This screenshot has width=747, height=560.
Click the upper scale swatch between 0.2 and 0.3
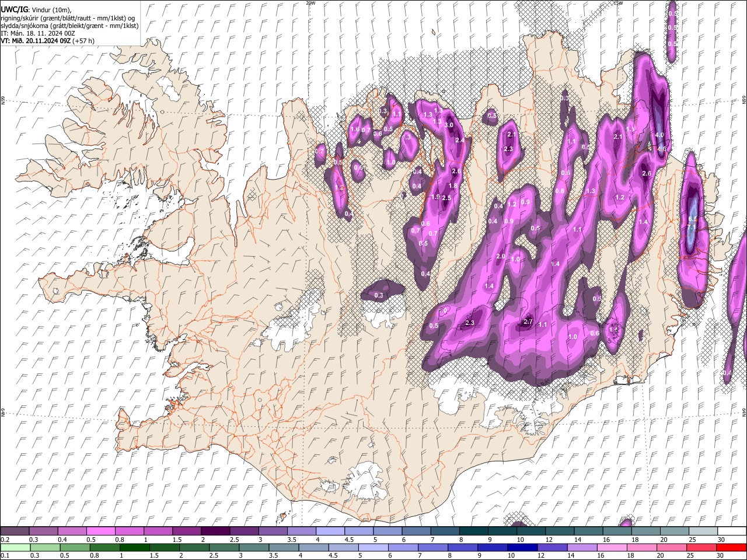point(15,531)
